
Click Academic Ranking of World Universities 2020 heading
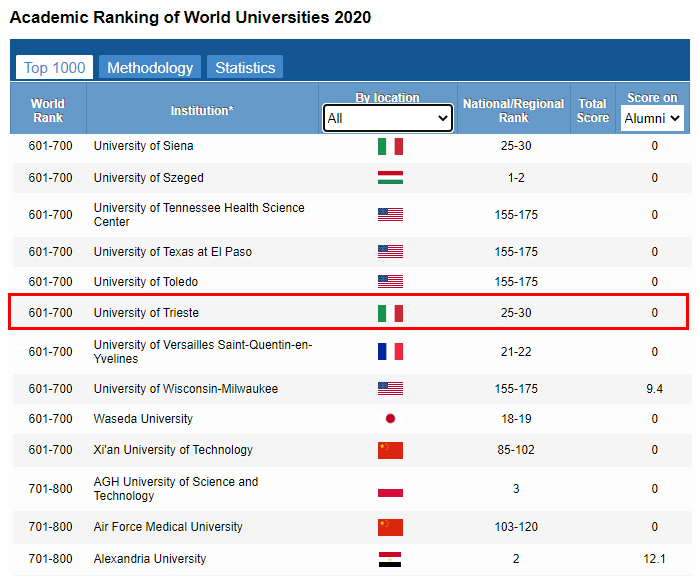[x=190, y=17]
